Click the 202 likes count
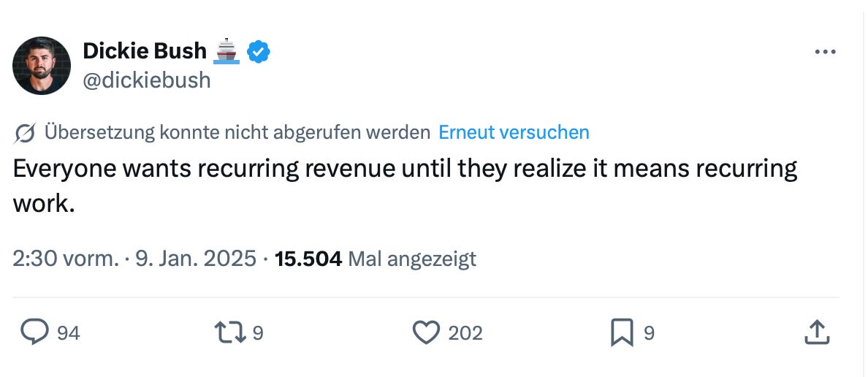Viewport: 868px width, 377px height. tap(465, 333)
